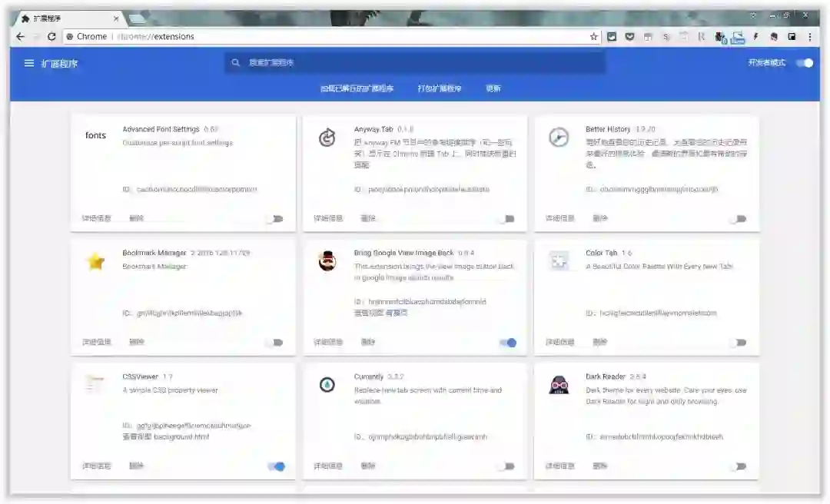This screenshot has height=504, width=830.
Task: Enable the Bookmark Manager extension
Action: [275, 343]
